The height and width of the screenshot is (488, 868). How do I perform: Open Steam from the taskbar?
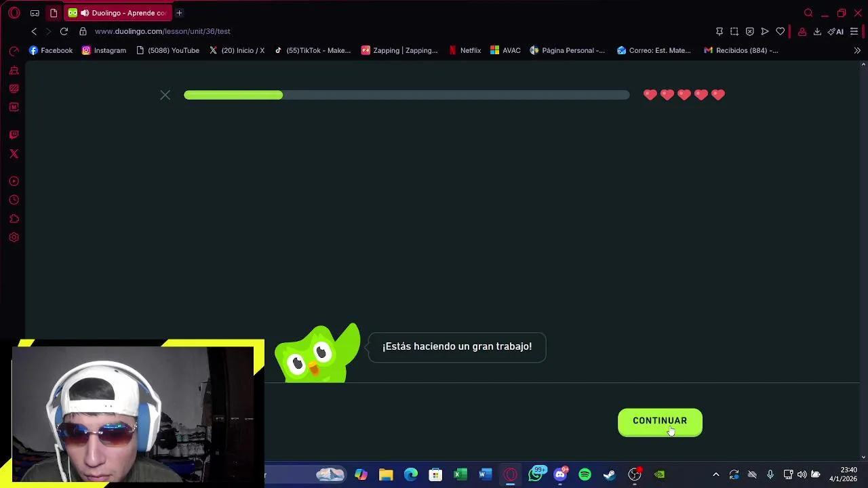[x=610, y=474]
